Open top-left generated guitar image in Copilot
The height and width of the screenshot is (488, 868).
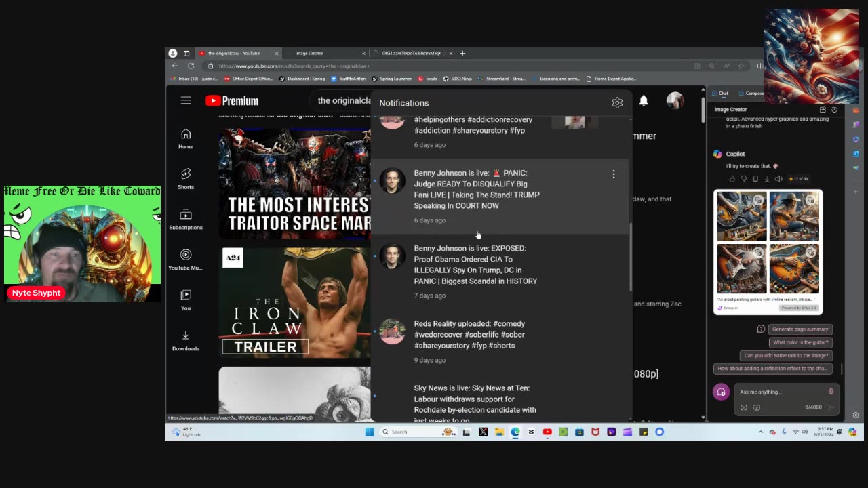click(x=741, y=216)
